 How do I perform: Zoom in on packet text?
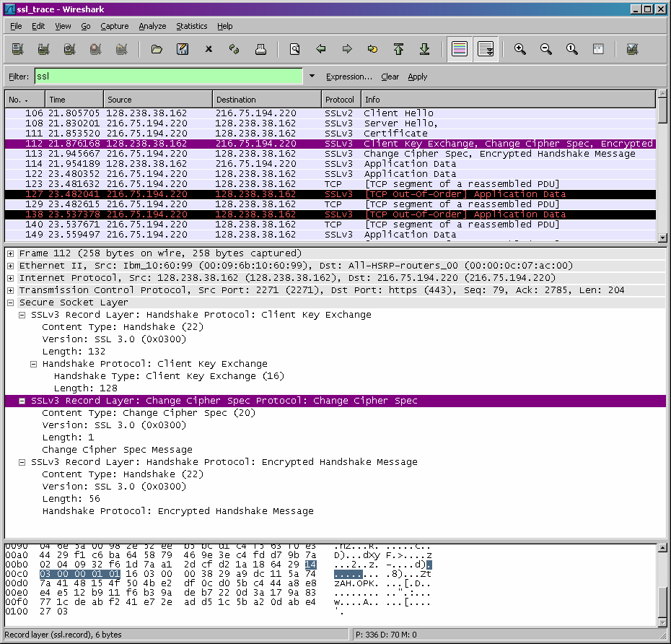coord(520,49)
